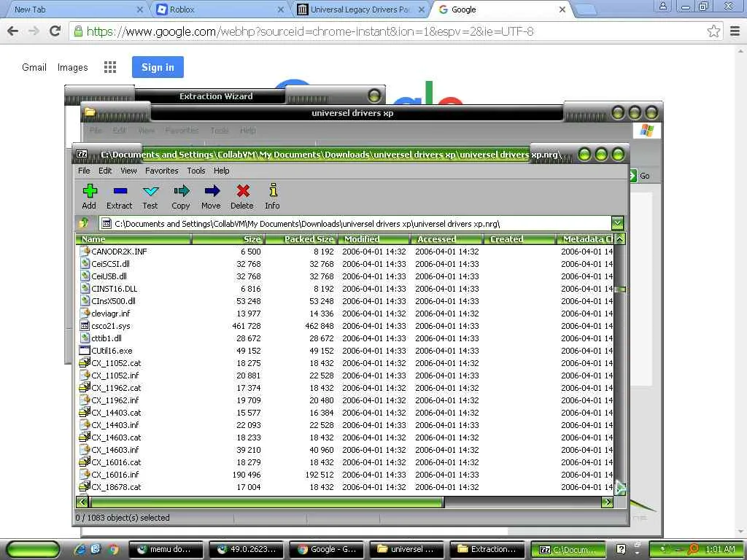747x560 pixels.
Task: Click the Delete toolbar icon
Action: coord(242,196)
